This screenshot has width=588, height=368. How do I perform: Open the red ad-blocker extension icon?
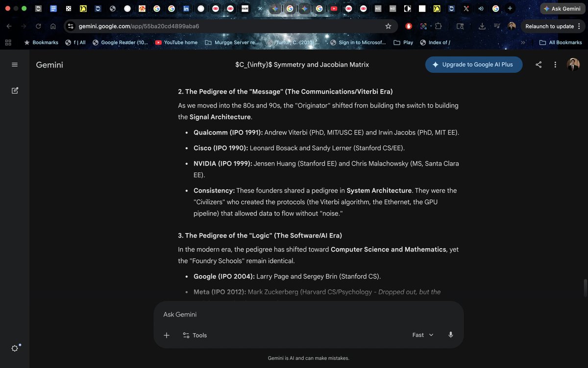pyautogui.click(x=409, y=26)
